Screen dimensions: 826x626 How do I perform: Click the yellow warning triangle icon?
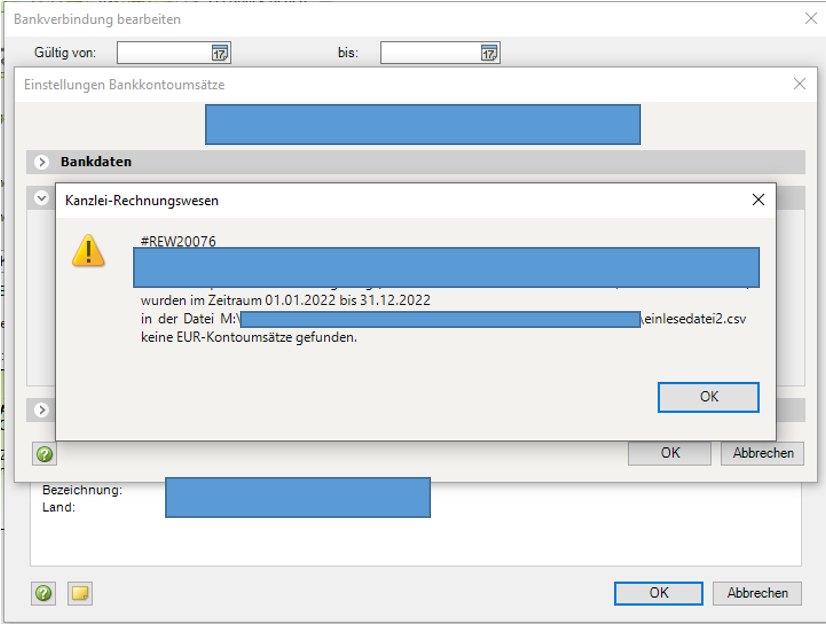coord(88,250)
